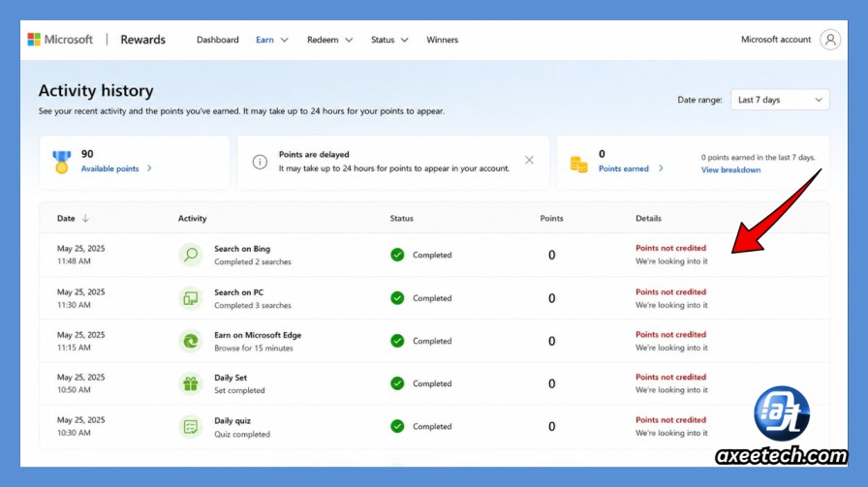Screen dimensions: 868x487
Task: Click Points not credited for Search on Bing
Action: click(x=671, y=248)
